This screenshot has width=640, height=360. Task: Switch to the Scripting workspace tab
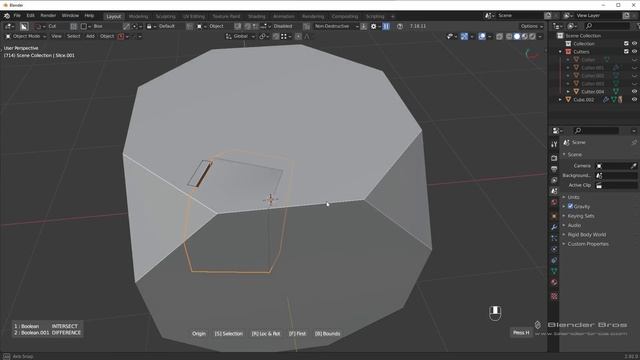[x=375, y=16]
